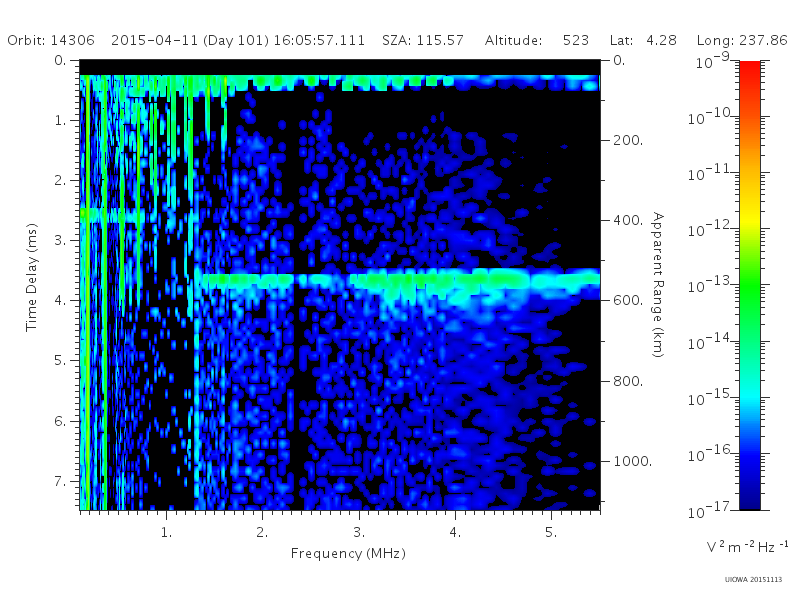800x600 pixels.
Task: Click the 'Apparent Range (km)' axis label
Action: click(658, 285)
